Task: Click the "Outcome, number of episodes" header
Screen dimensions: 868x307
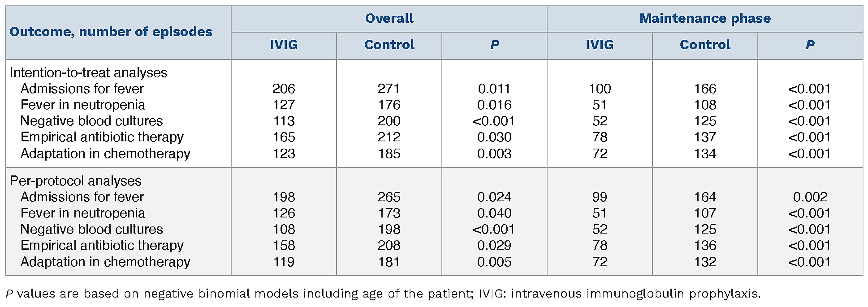Action: (111, 32)
